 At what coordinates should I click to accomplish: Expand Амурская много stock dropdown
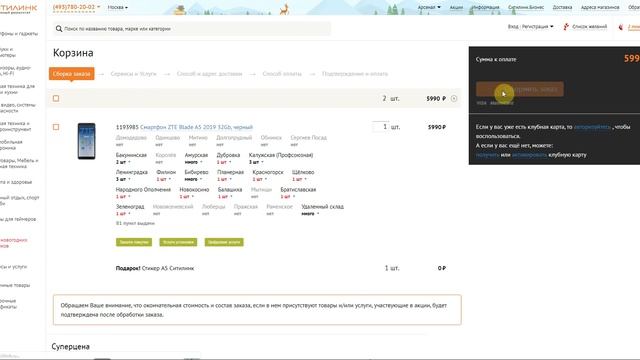point(194,162)
